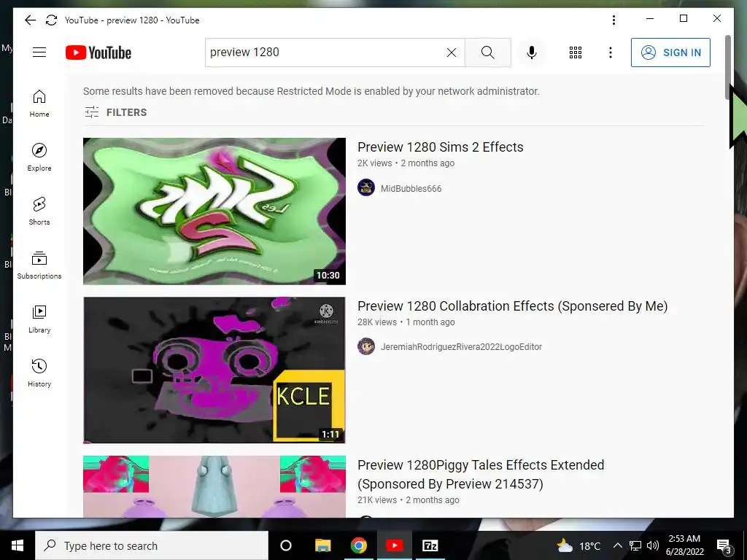Image resolution: width=747 pixels, height=560 pixels.
Task: Open volume control tray icon
Action: [653, 545]
